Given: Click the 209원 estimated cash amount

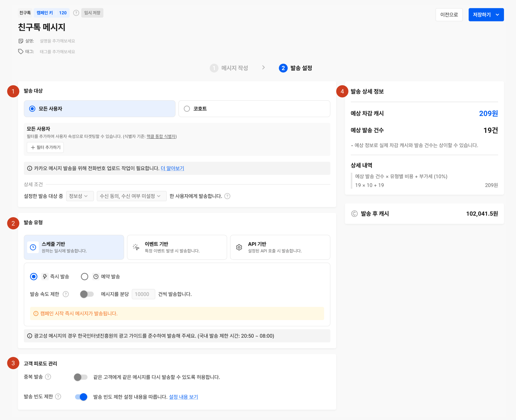Looking at the screenshot, I should 488,114.
